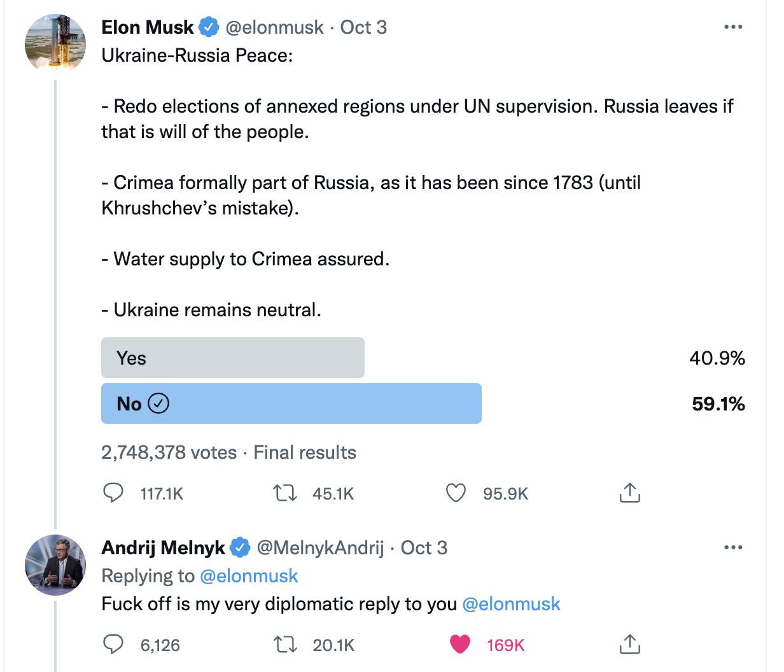
Task: Retweet Elon Musk's peace poll tweet
Action: [284, 493]
